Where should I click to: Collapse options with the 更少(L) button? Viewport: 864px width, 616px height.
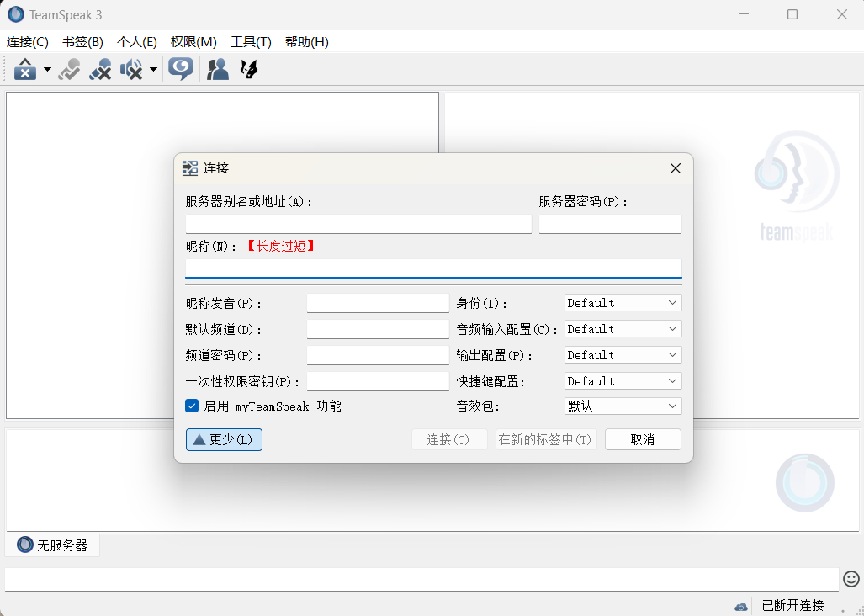pyautogui.click(x=224, y=439)
